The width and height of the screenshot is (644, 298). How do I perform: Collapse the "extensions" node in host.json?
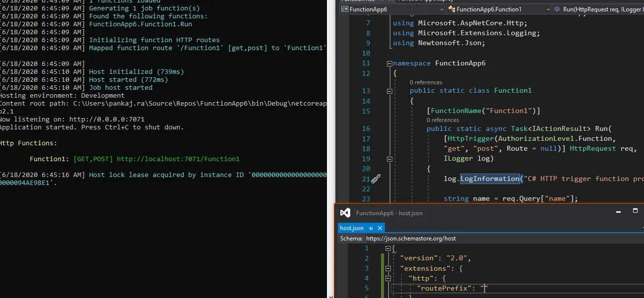tap(389, 269)
